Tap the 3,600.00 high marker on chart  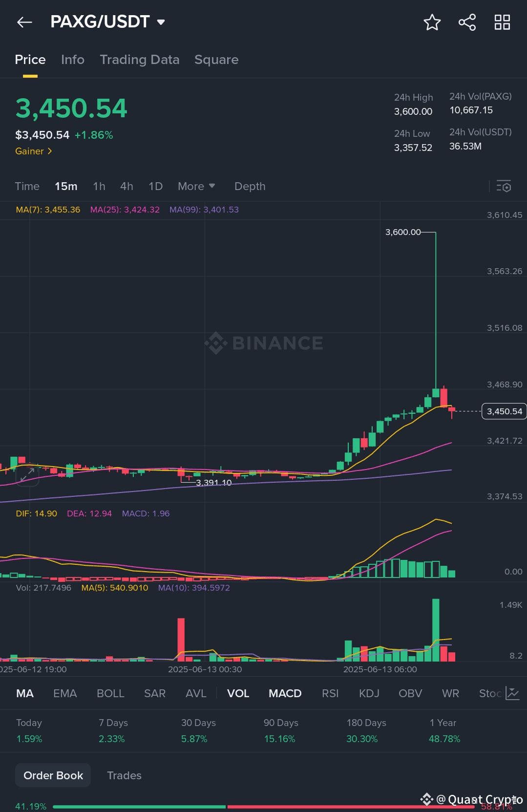click(403, 232)
